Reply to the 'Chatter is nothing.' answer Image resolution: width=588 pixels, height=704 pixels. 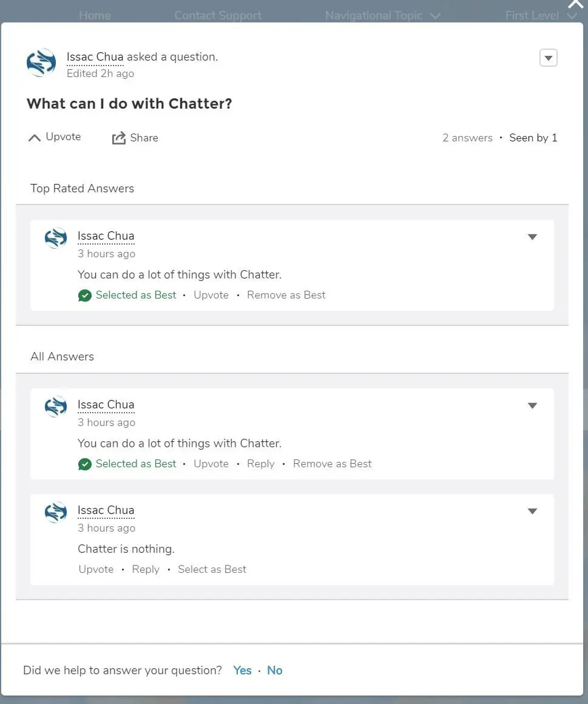click(146, 569)
